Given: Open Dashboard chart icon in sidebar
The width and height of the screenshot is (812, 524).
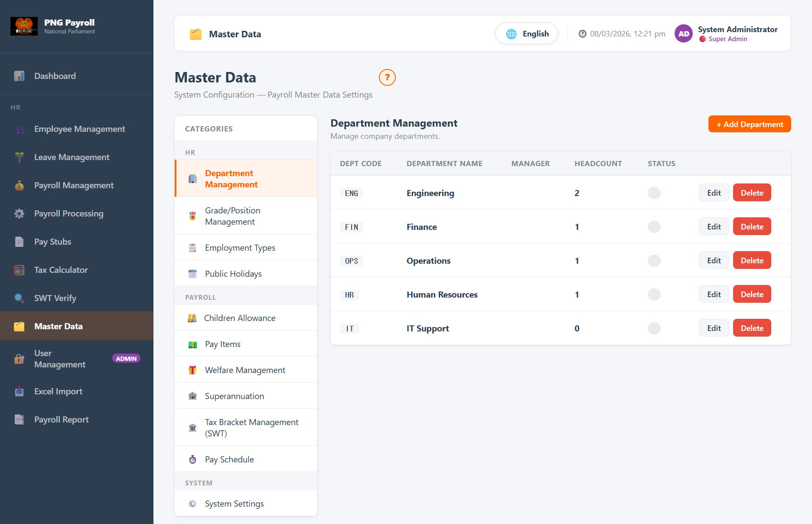Looking at the screenshot, I should (19, 76).
